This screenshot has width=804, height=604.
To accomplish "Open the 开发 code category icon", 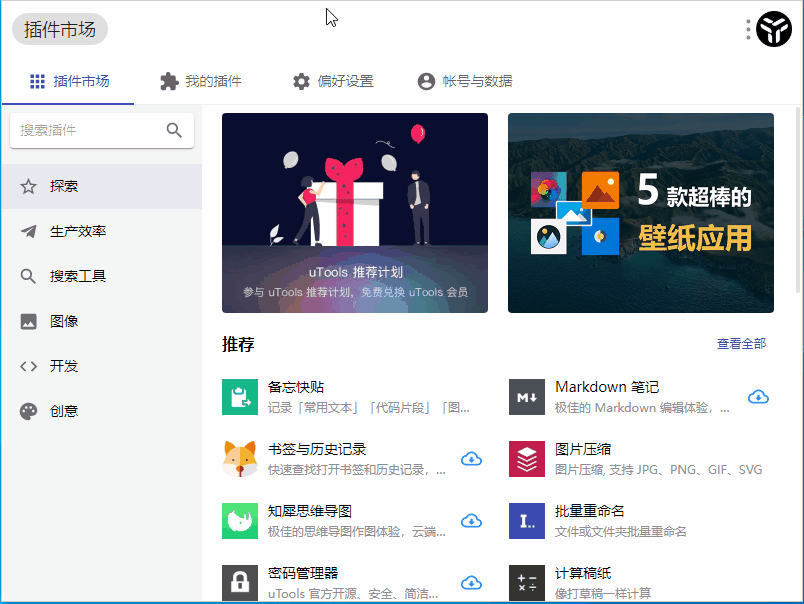I will coord(25,366).
